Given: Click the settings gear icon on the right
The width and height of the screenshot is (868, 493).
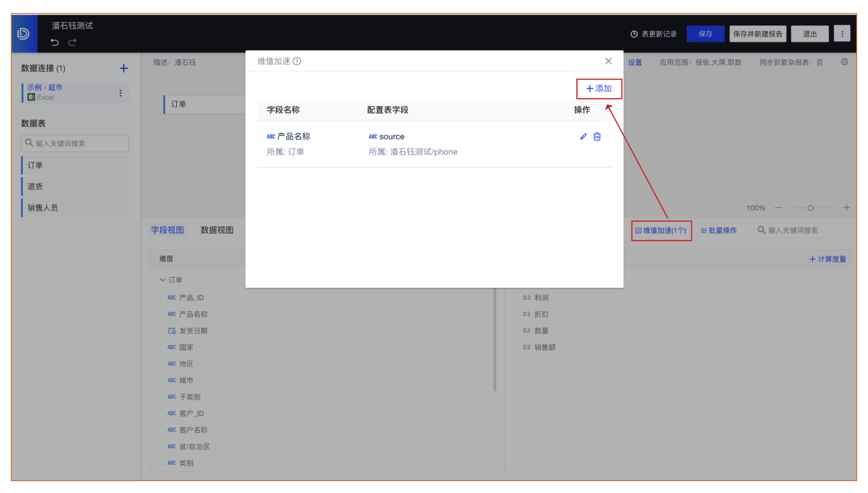Looking at the screenshot, I should click(844, 62).
